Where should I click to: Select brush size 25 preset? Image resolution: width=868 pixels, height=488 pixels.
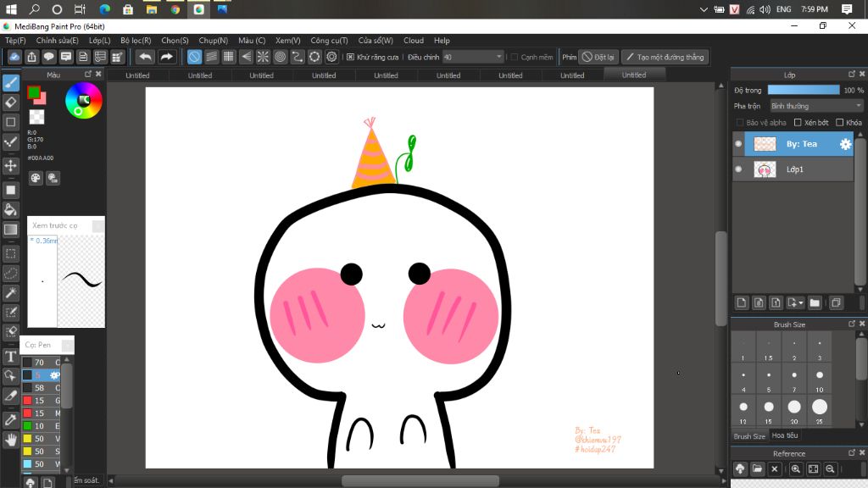820,409
